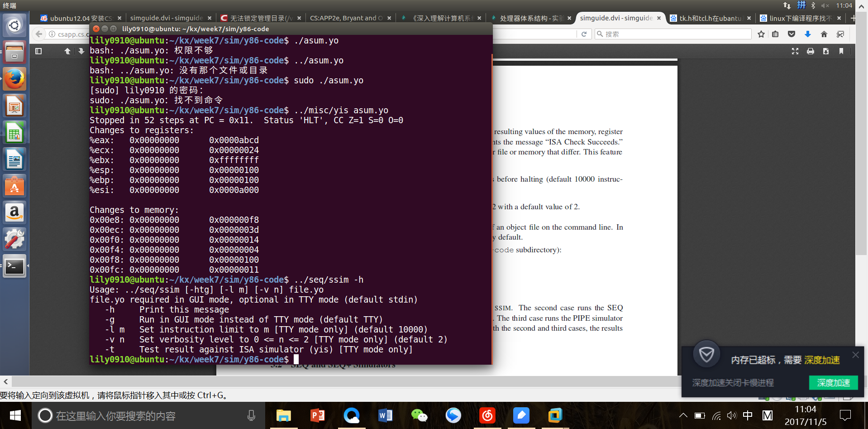868x429 pixels.
Task: Download the PDF document
Action: (826, 51)
